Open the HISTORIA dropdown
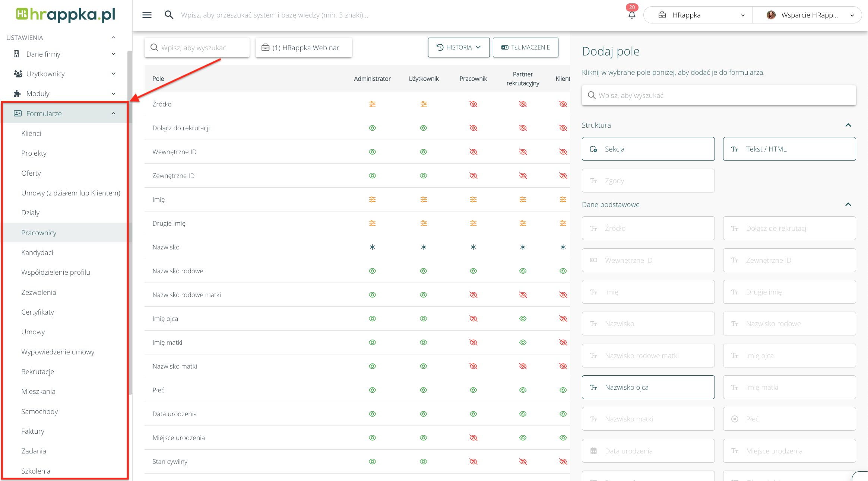868x481 pixels. pyautogui.click(x=459, y=48)
